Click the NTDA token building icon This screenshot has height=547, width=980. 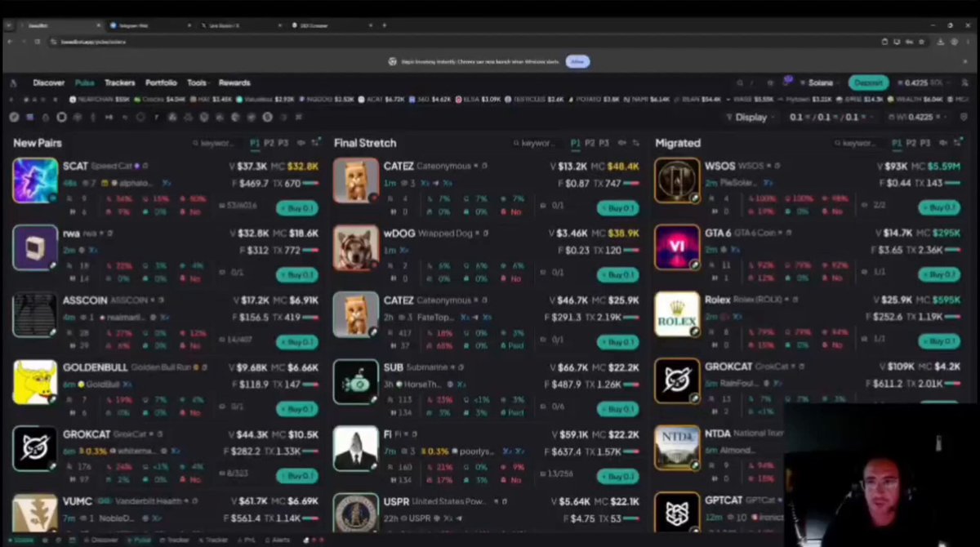click(677, 448)
